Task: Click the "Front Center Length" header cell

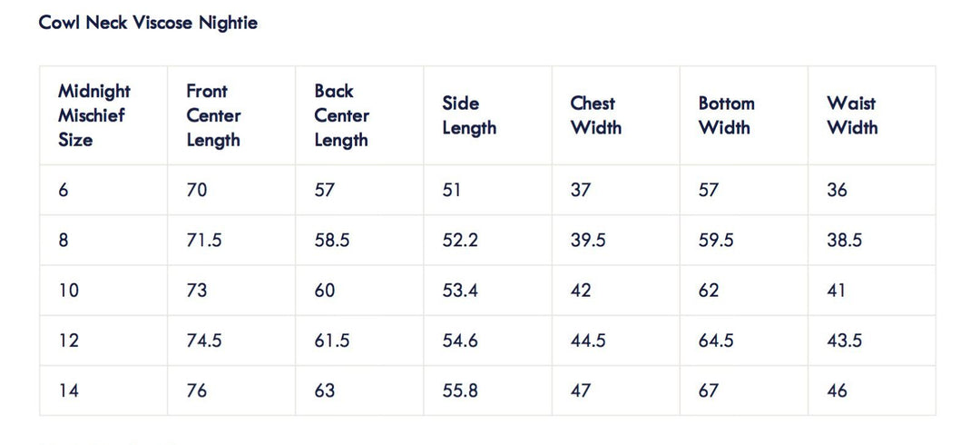Action: click(214, 115)
